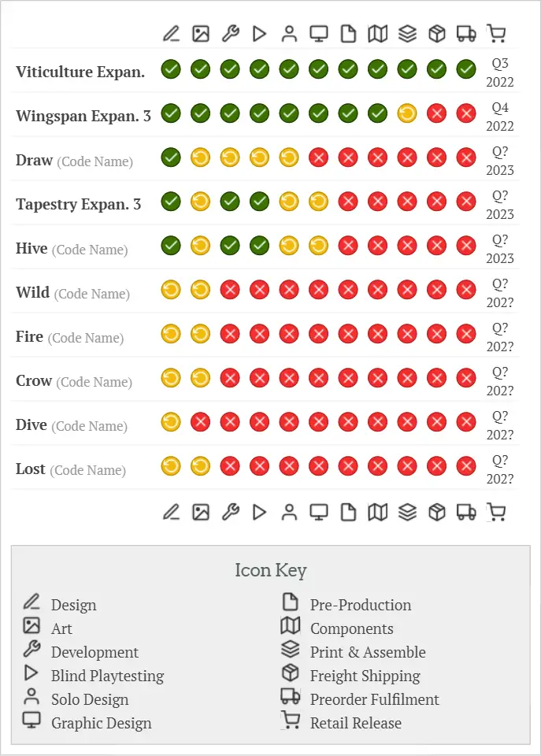The image size is (541, 756).
Task: Click the Development wrench icon in top header
Action: tap(230, 34)
